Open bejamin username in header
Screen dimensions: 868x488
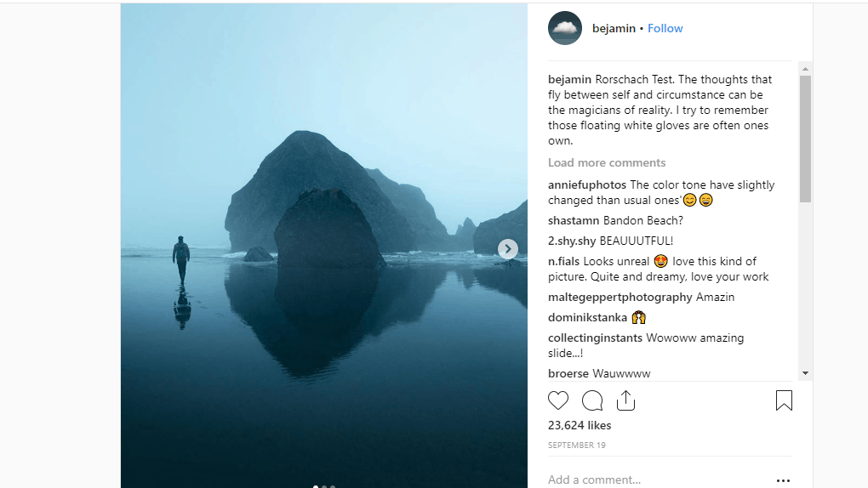[614, 28]
